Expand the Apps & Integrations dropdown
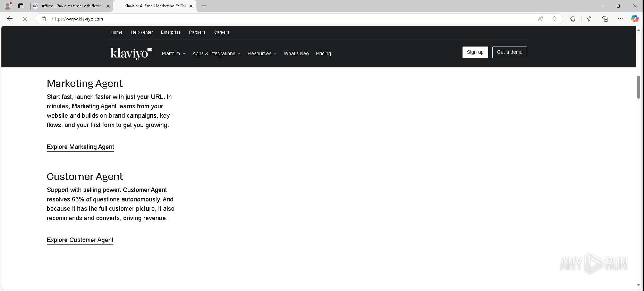This screenshot has height=291, width=644. (217, 53)
